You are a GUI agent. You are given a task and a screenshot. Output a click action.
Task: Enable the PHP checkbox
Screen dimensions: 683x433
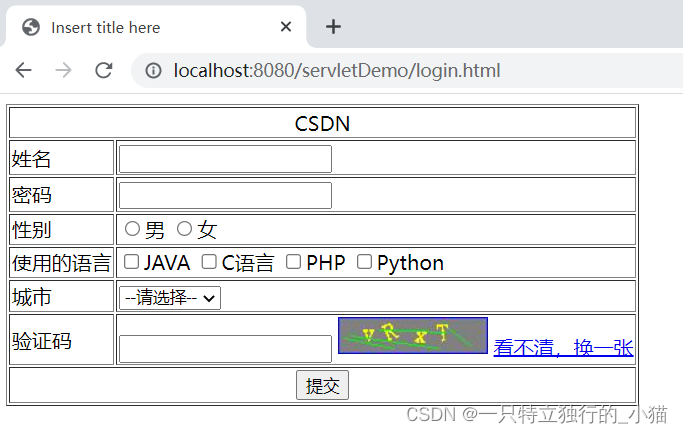(293, 262)
